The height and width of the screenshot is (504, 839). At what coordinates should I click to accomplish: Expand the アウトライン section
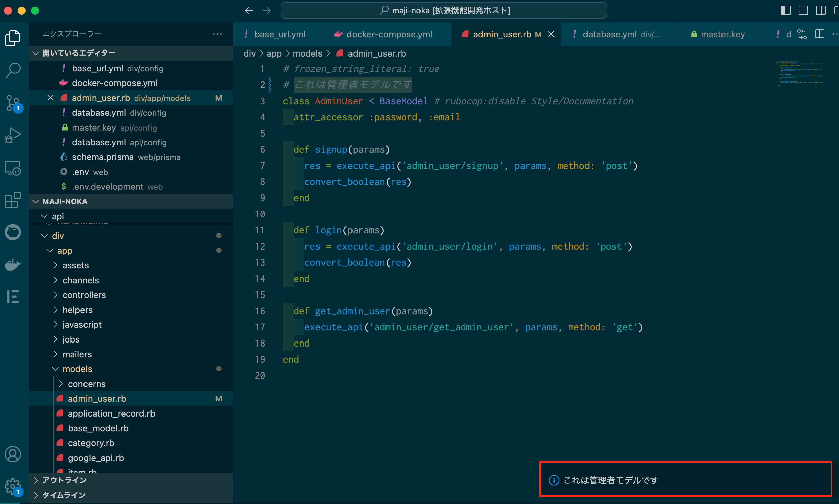[x=64, y=480]
